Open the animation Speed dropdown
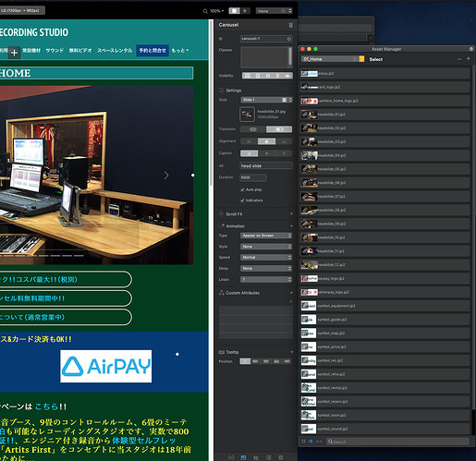Image resolution: width=476 pixels, height=461 pixels. point(266,258)
